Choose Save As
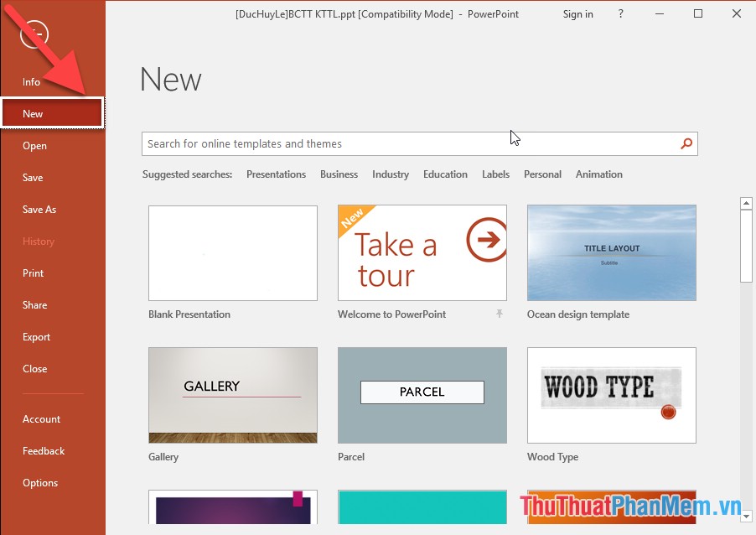This screenshot has width=756, height=535. point(39,210)
